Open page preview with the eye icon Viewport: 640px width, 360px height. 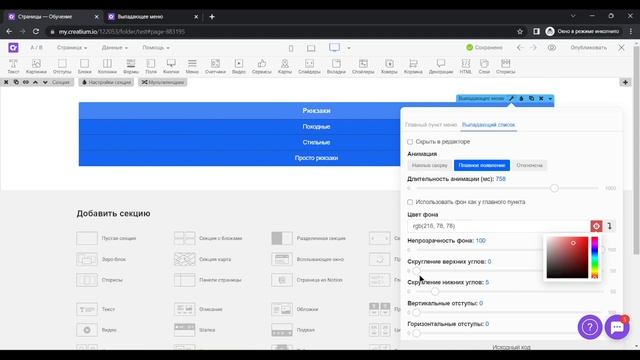[x=552, y=48]
